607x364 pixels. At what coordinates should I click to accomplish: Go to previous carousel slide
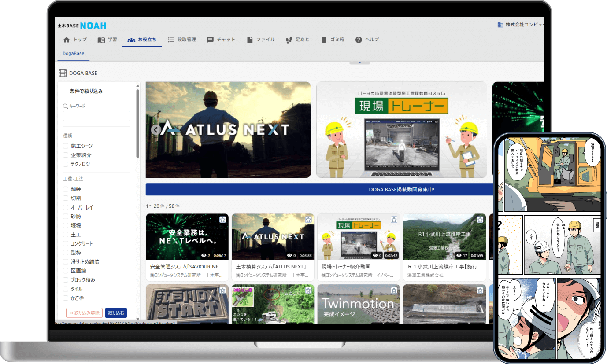point(155,130)
